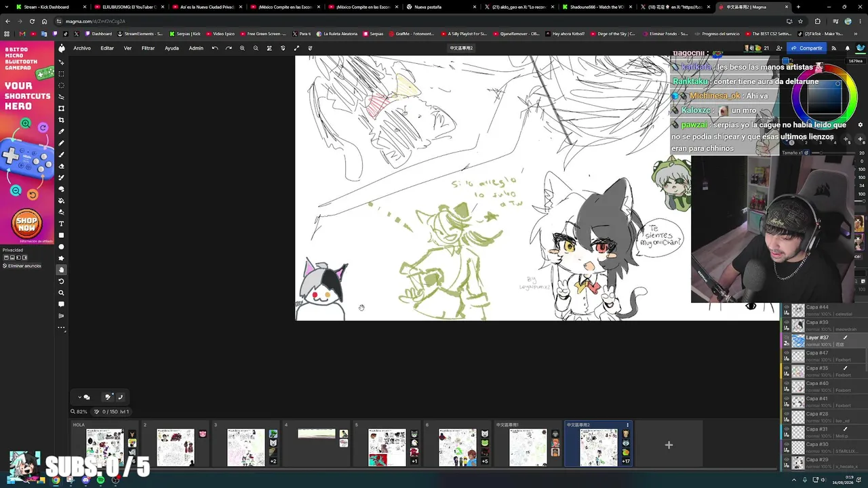Image resolution: width=868 pixels, height=488 pixels.
Task: Select the Lasso selection tool
Action: pyautogui.click(x=61, y=97)
